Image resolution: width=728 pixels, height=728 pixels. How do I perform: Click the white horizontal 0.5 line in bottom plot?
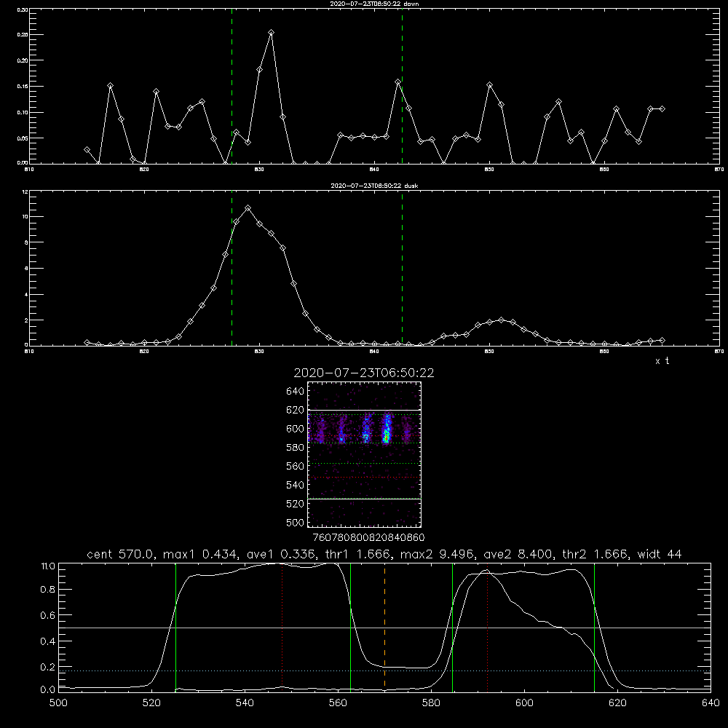click(x=384, y=628)
